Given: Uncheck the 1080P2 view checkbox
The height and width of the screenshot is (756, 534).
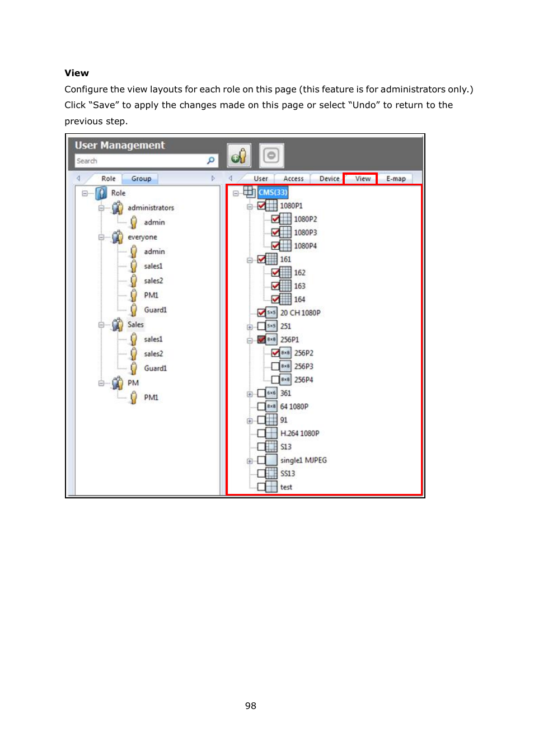Looking at the screenshot, I should [275, 219].
